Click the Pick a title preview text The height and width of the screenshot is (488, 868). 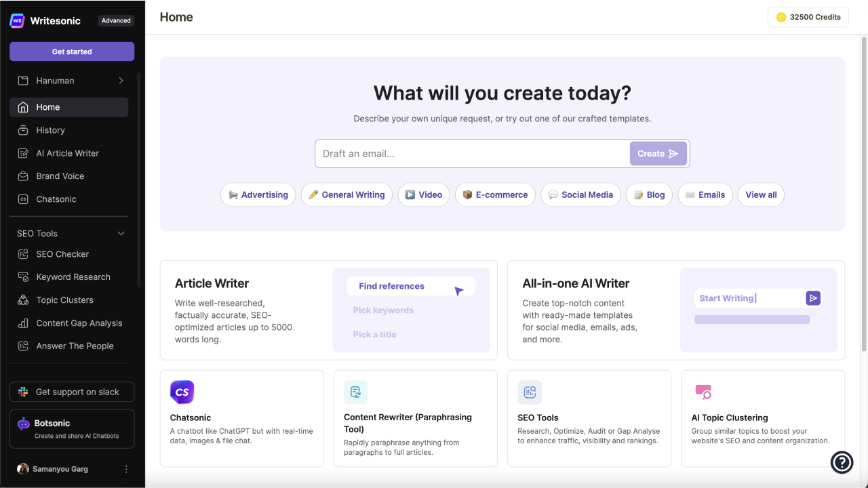[x=374, y=334]
